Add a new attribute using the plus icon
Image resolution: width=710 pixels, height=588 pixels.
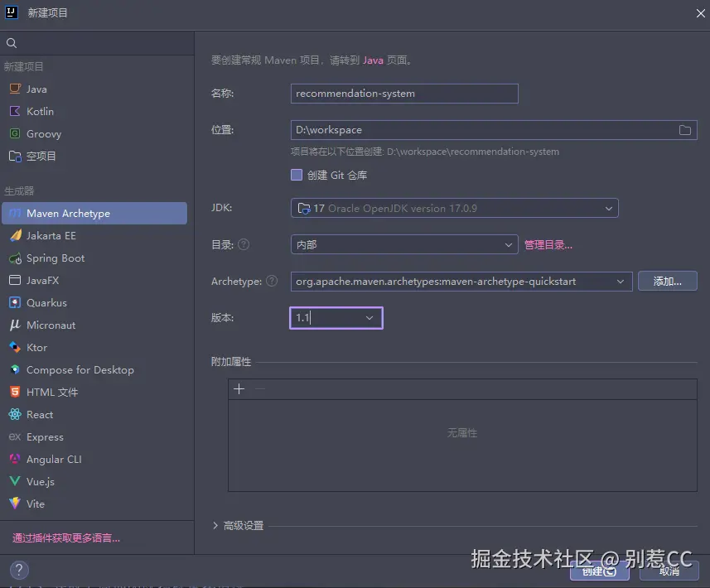[x=239, y=388]
